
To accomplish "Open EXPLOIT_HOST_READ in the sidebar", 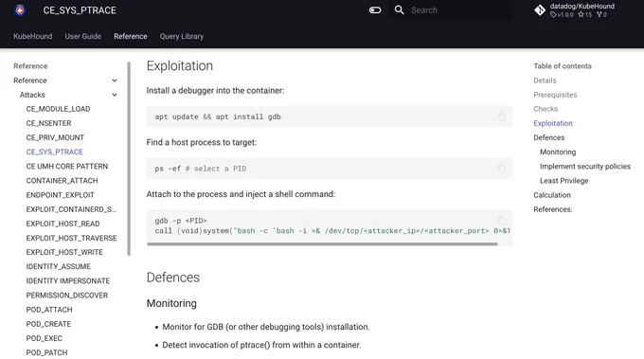I will click(x=63, y=224).
